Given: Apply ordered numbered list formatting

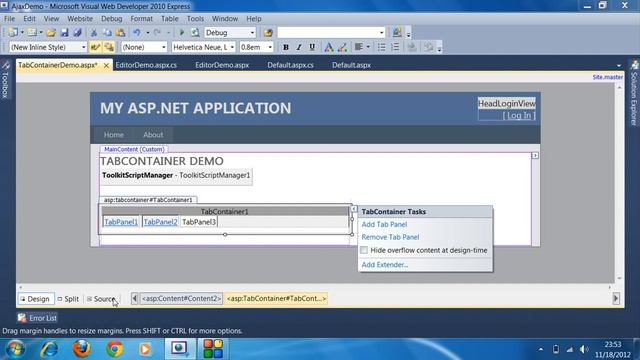Looking at the screenshot, I should pos(395,47).
